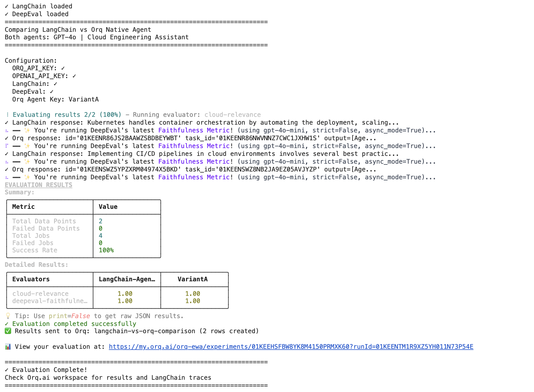
Task: Click the 'cloud-relevance' evaluator row in table
Action: 40,294
